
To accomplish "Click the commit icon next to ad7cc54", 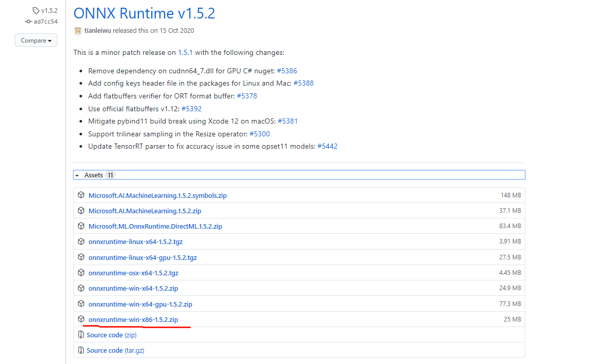I will pos(28,22).
